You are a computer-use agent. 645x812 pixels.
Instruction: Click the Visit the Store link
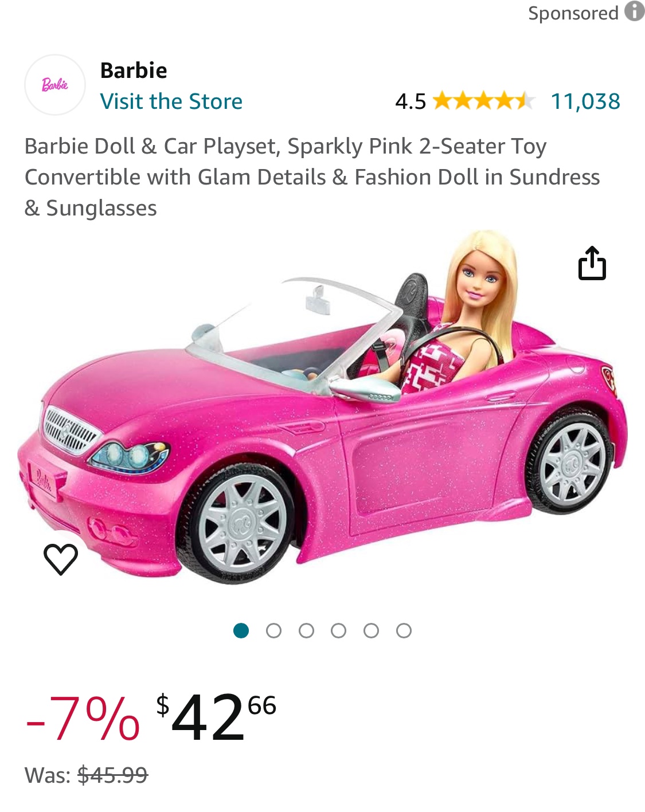point(171,101)
